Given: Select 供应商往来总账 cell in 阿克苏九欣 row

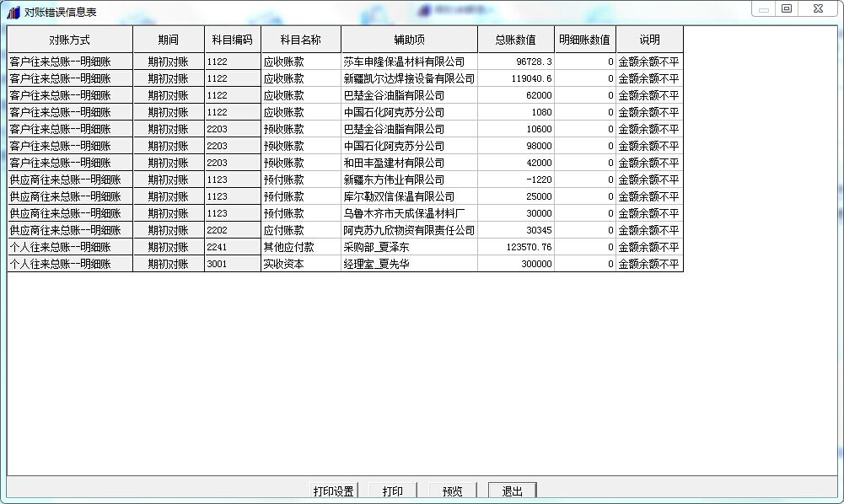Looking at the screenshot, I should click(70, 230).
